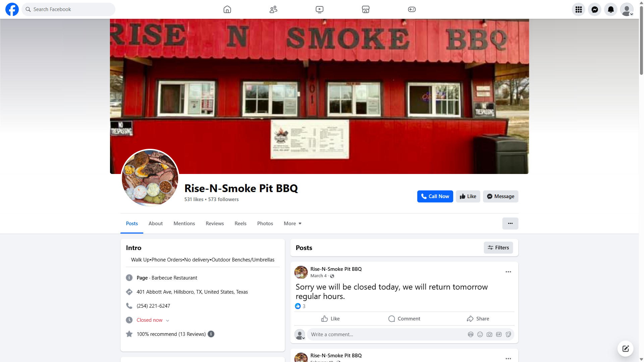644x362 pixels.
Task: Expand the Closed now hours chevron
Action: pos(168,320)
